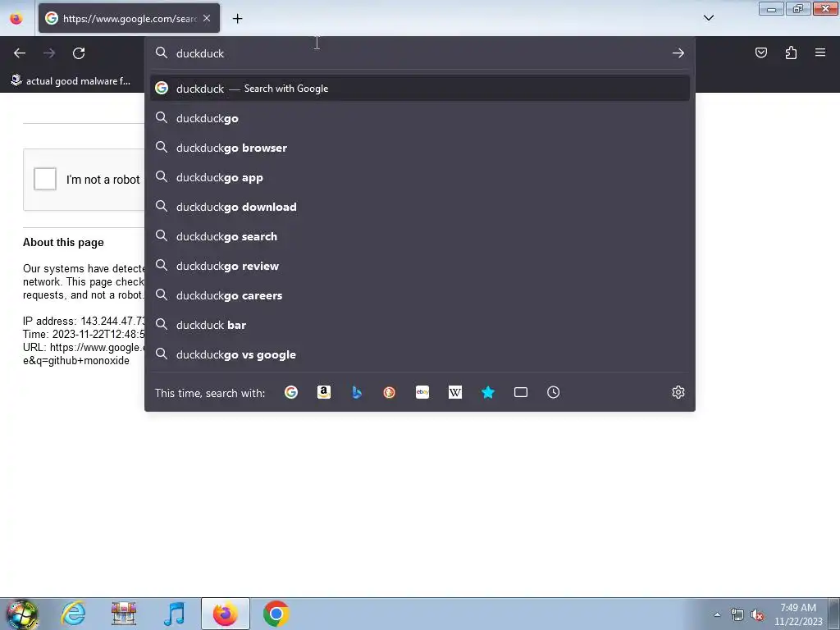Search history using the clock icon
840x630 pixels.
pyautogui.click(x=554, y=393)
